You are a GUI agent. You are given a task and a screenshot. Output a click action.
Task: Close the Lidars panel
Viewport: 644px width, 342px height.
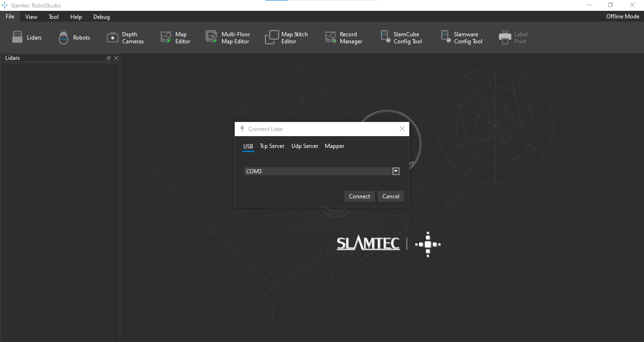[x=116, y=58]
